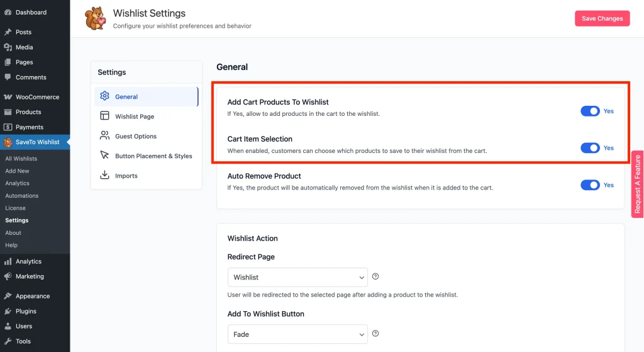644x352 pixels.
Task: Open the Redirect Page Wishlist dropdown
Action: [x=297, y=277]
